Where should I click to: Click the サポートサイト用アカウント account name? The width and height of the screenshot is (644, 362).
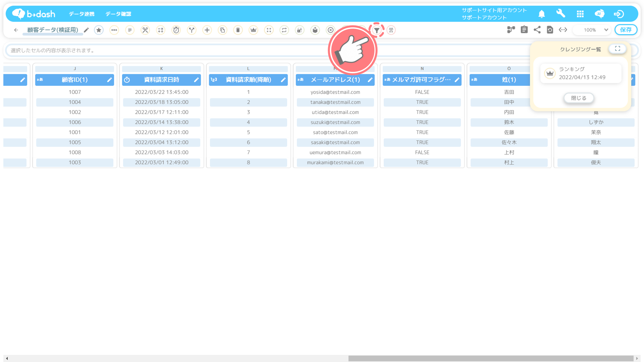click(494, 10)
